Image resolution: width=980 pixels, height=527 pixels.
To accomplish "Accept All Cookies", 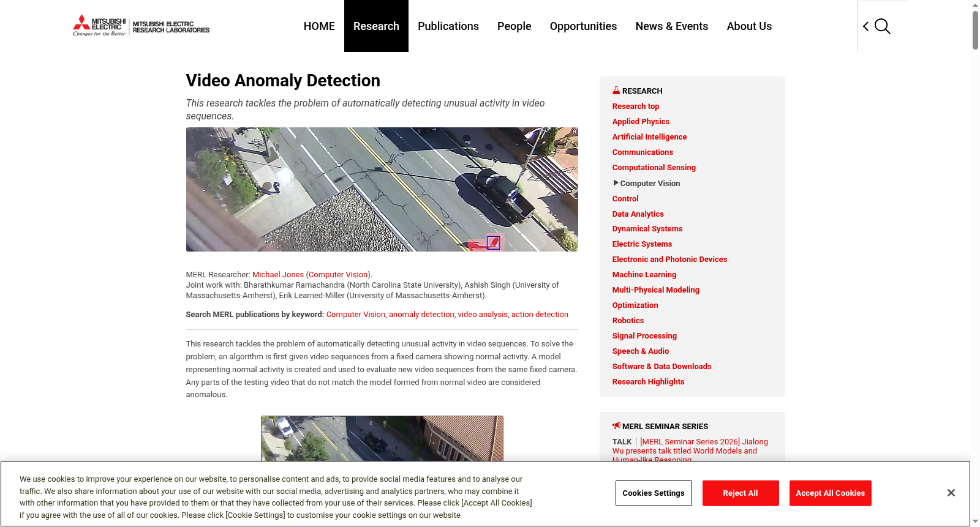I will (x=831, y=493).
